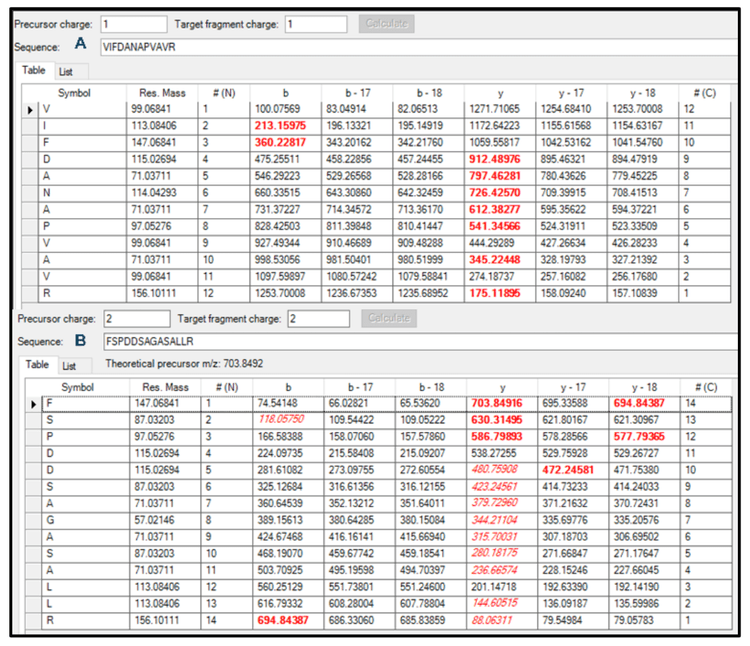Click the y value 444.29289
Image resolution: width=750 pixels, height=646 pixels.
point(492,243)
